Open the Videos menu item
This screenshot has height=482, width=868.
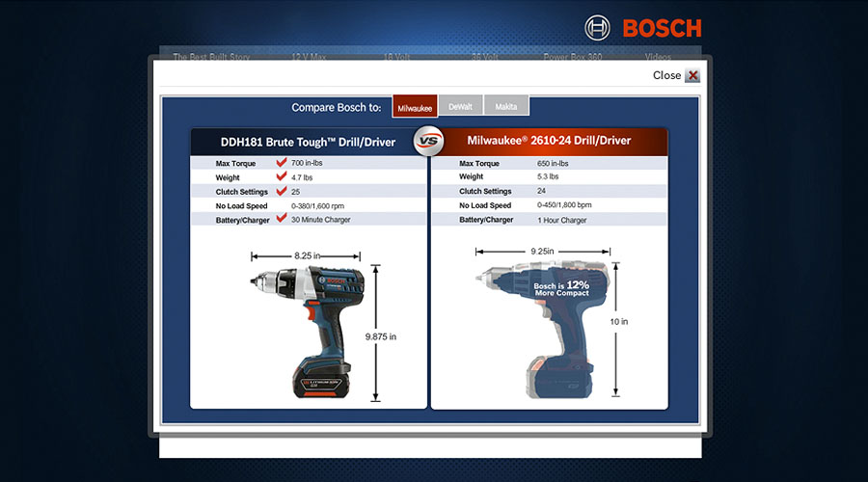(x=658, y=57)
